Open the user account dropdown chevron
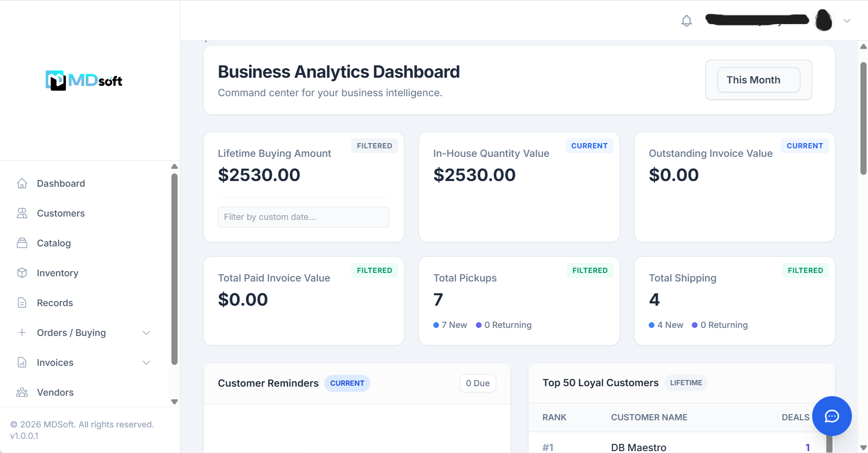Image resolution: width=868 pixels, height=453 pixels. click(847, 21)
